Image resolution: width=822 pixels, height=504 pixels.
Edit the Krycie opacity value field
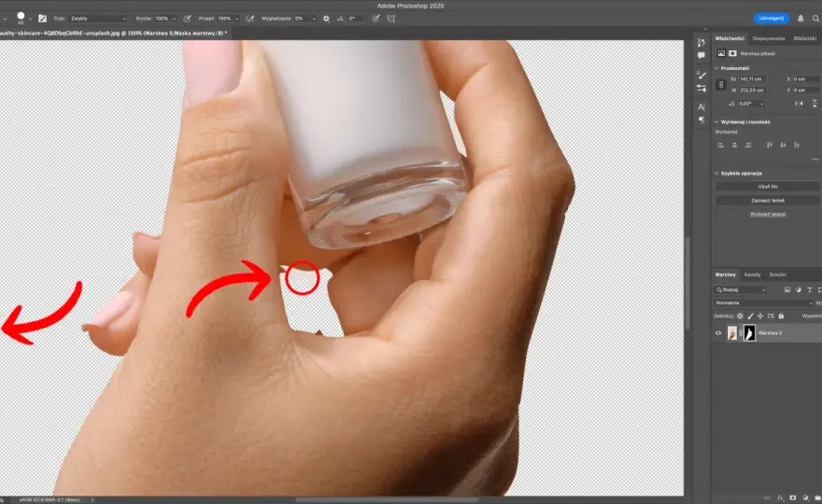pyautogui.click(x=162, y=19)
